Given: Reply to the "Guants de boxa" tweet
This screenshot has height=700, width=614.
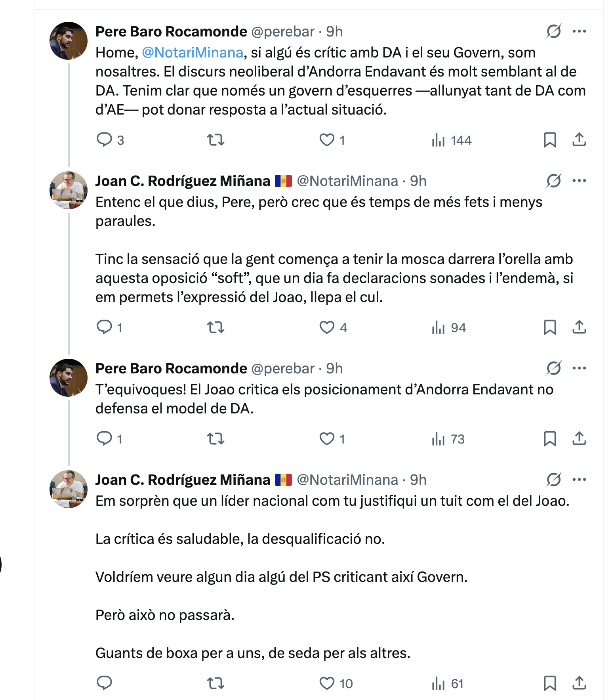Looking at the screenshot, I should click(x=105, y=683).
